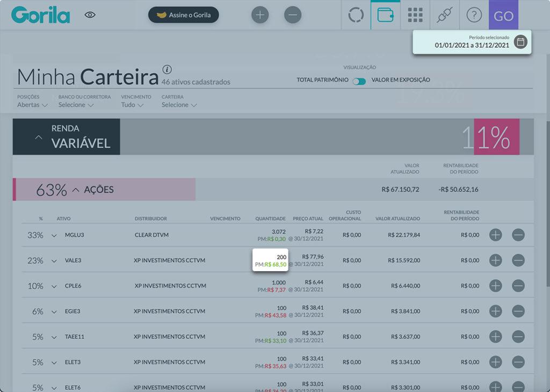
Task: Click the plus icon on MGLU3 row
Action: (495, 235)
